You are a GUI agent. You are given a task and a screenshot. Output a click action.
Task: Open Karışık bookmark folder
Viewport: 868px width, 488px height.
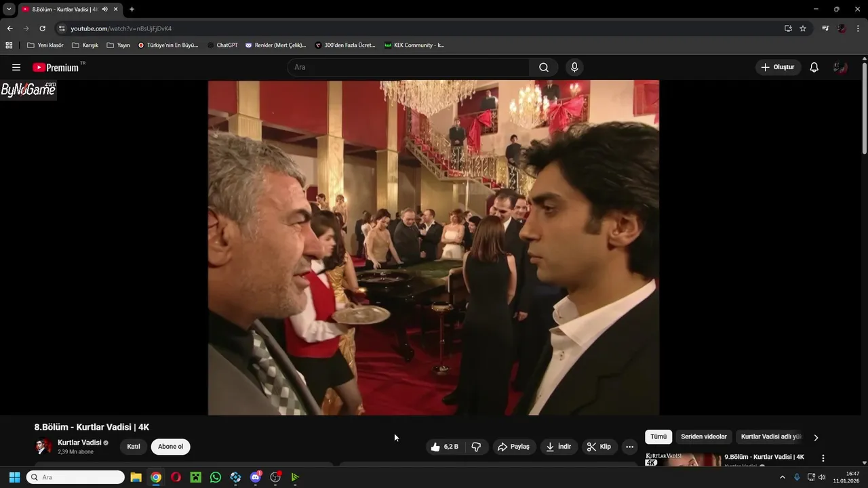click(x=85, y=45)
